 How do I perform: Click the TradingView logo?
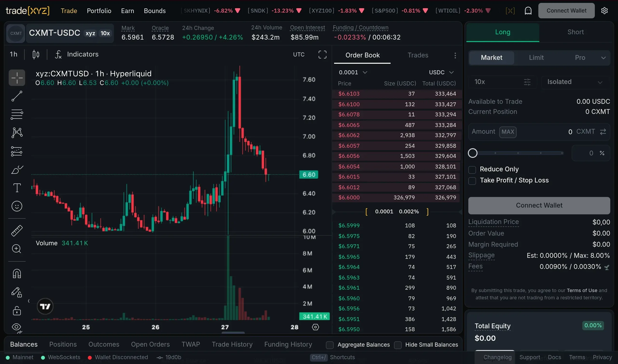45,306
